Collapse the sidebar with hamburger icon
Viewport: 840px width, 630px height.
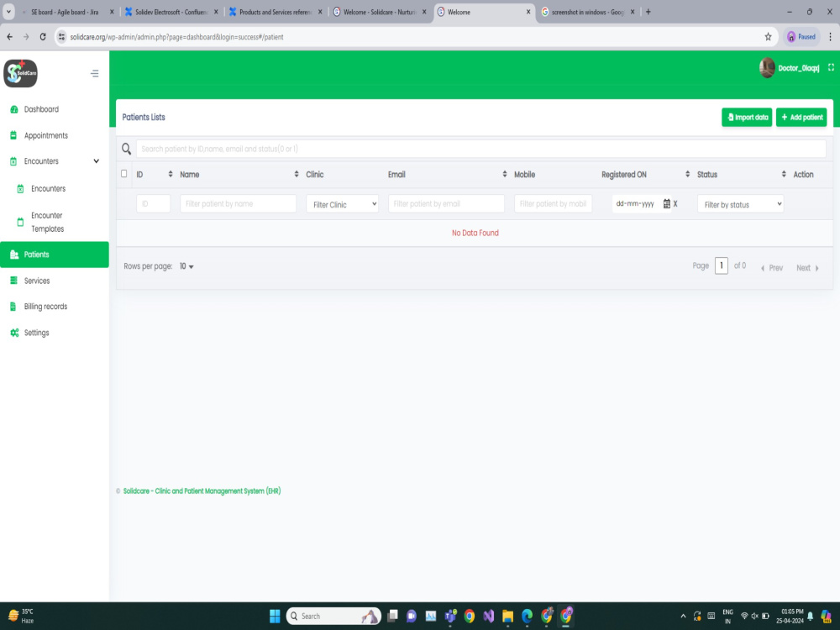95,73
